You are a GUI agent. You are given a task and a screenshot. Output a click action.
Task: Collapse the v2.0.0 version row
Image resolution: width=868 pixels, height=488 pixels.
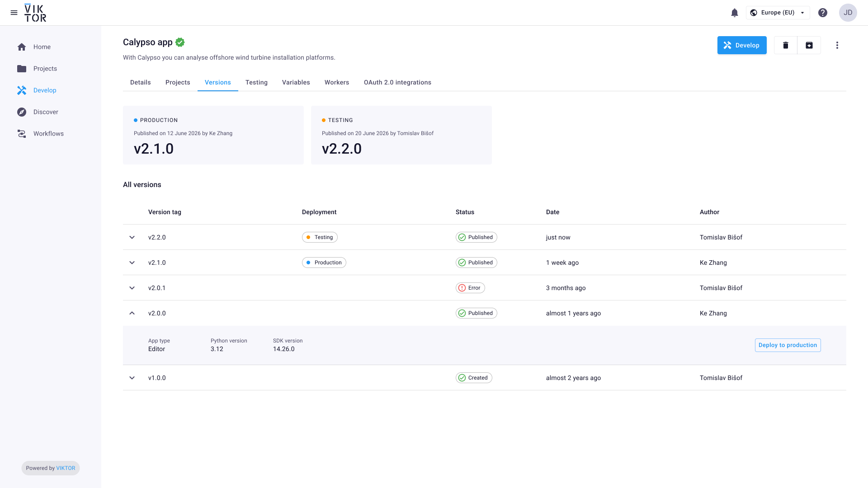132,313
